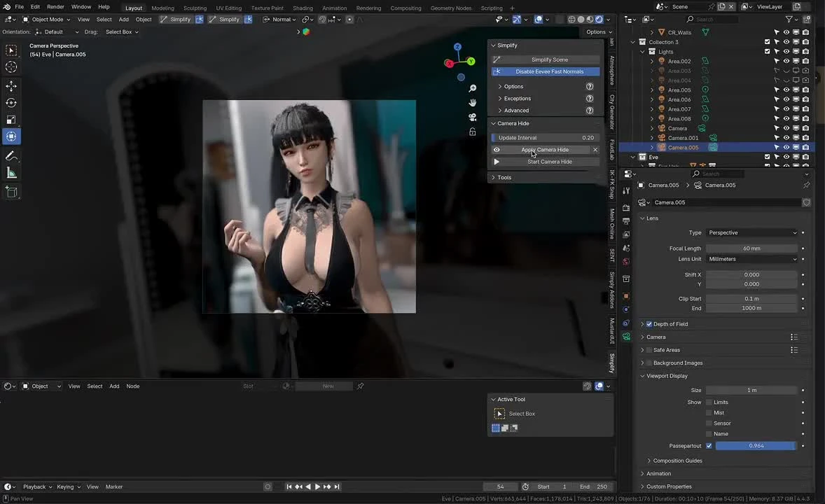Click Disable Eevee Fast Normals button
Screen dimensions: 825x504
coord(546,71)
